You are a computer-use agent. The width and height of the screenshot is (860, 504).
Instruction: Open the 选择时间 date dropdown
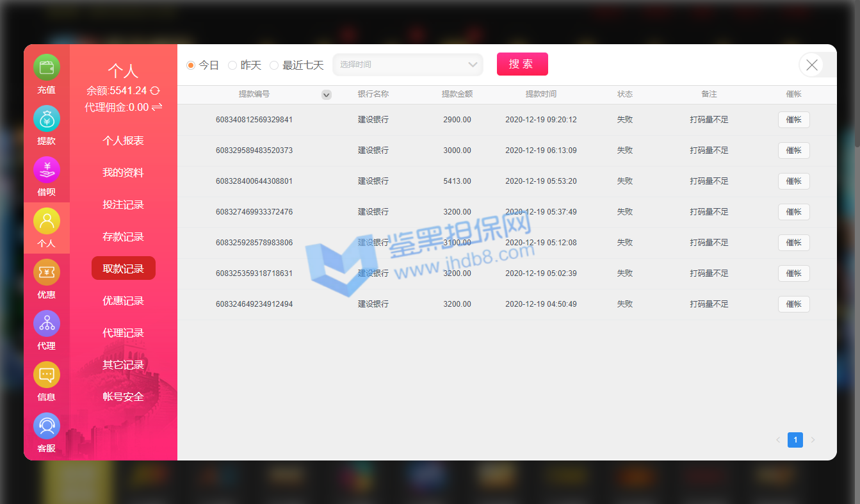(408, 65)
